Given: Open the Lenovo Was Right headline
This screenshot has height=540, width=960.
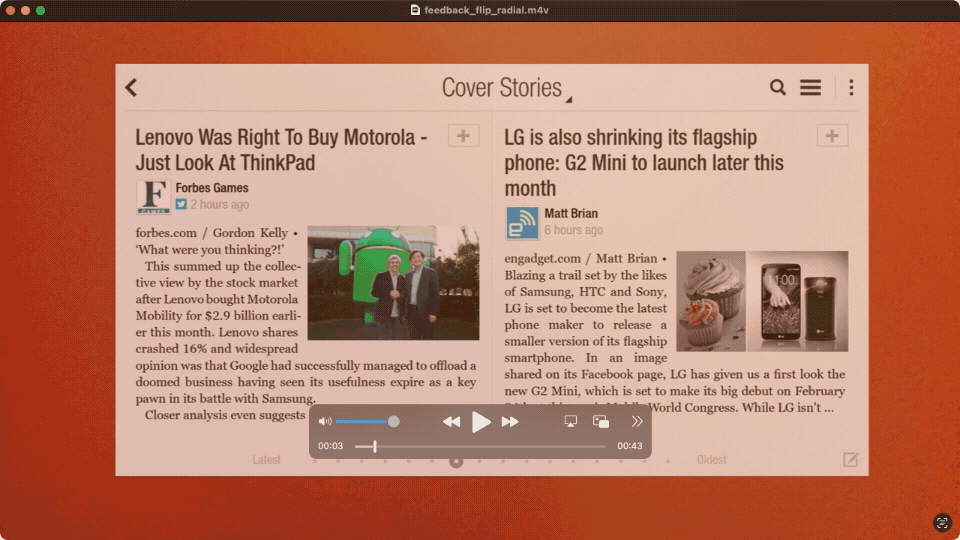Looking at the screenshot, I should (281, 150).
